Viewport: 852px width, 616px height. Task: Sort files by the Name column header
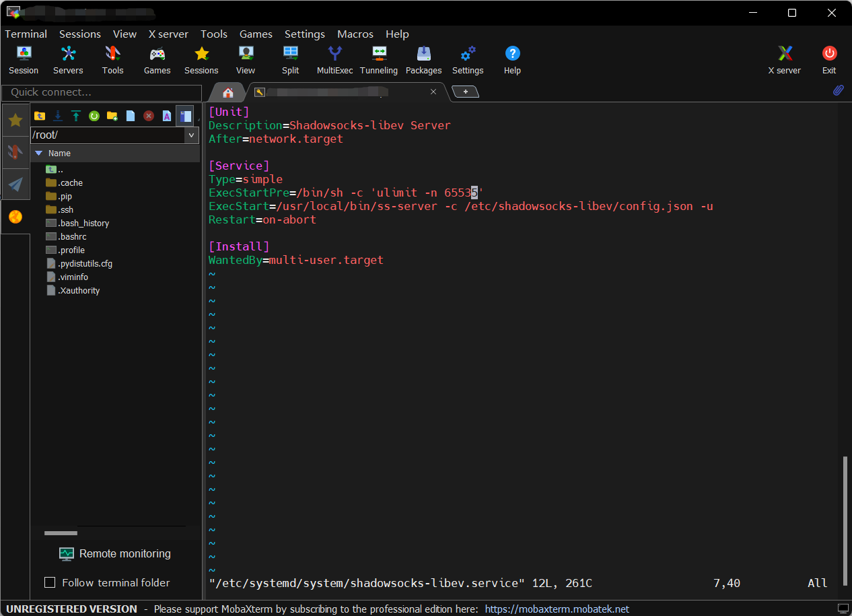click(115, 153)
